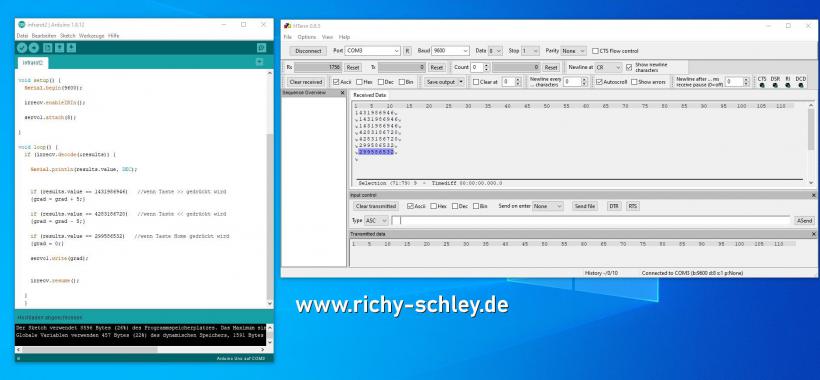The height and width of the screenshot is (380, 820).
Task: Enable received Bin checkbox
Action: [x=402, y=82]
